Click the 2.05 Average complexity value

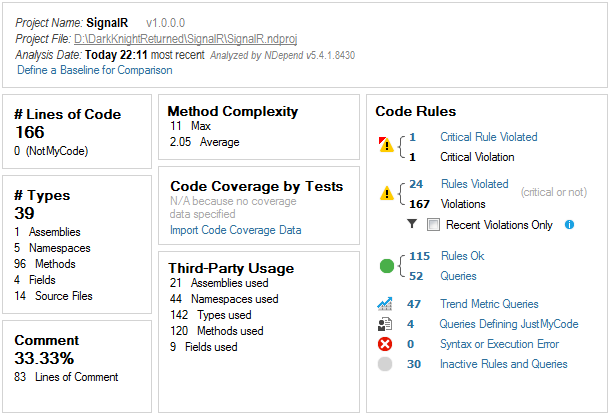click(205, 142)
